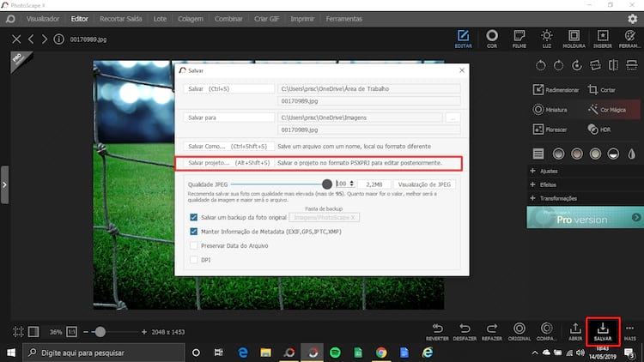Uncheck Salvar um backup da foto original
644x362 pixels.
point(193,218)
